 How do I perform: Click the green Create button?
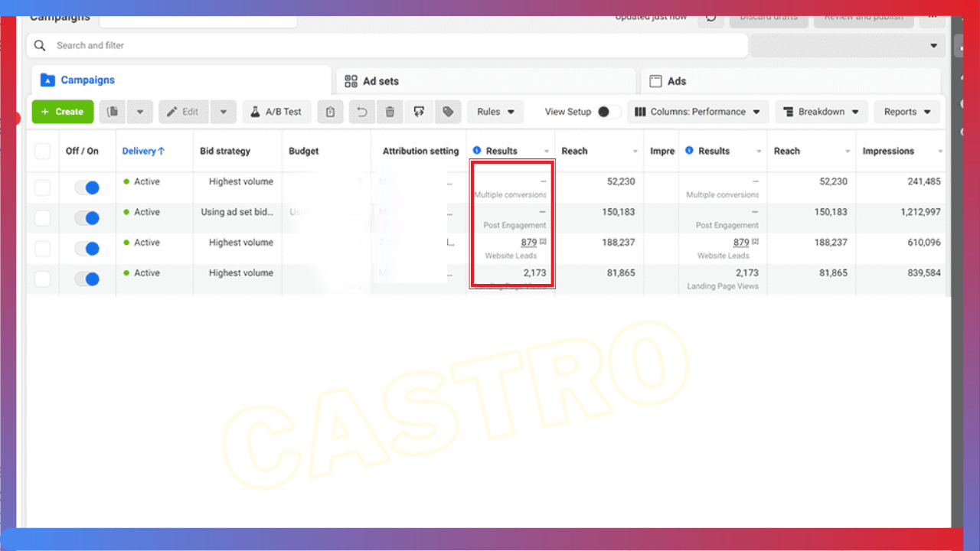tap(63, 112)
